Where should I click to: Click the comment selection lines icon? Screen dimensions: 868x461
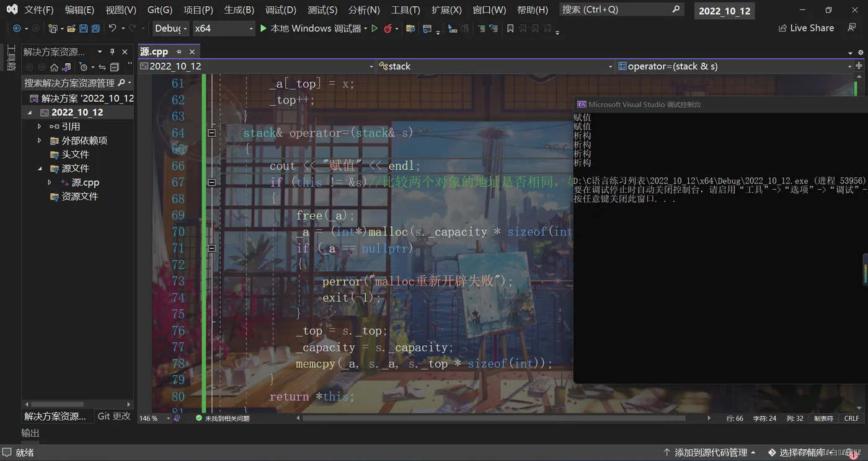(x=481, y=29)
